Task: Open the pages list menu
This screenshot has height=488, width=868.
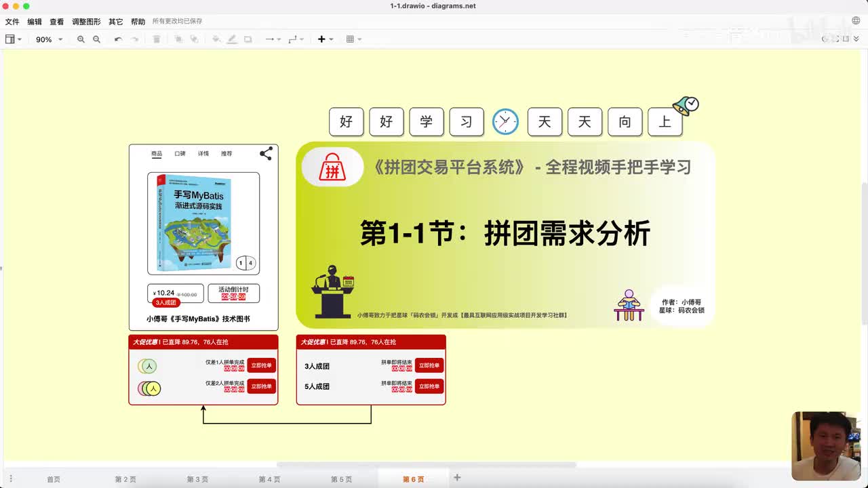Action: [11, 479]
